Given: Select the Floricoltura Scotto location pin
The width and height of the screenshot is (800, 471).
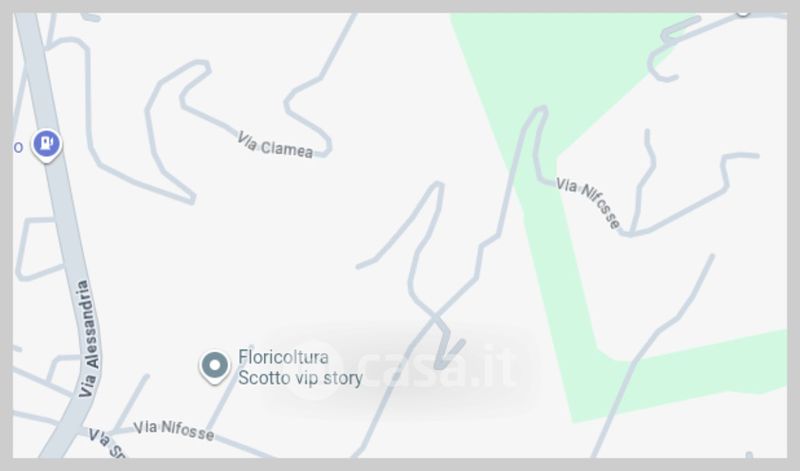Looking at the screenshot, I should [x=215, y=367].
